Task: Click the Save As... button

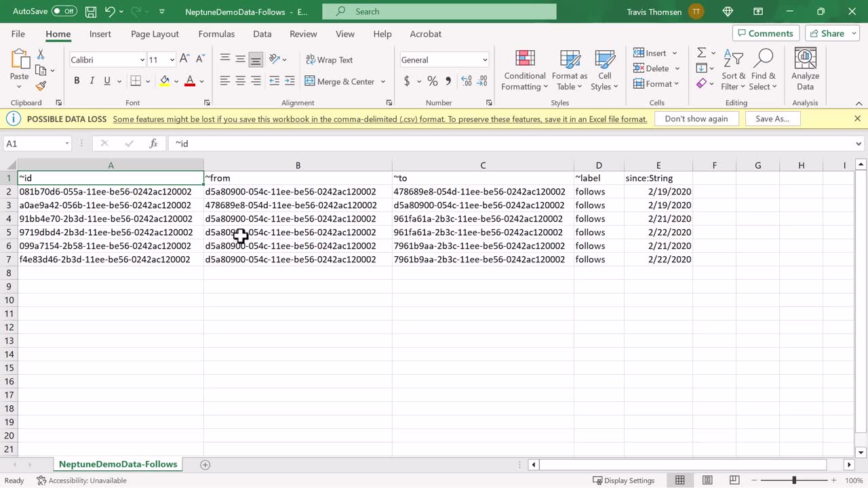Action: pyautogui.click(x=772, y=119)
